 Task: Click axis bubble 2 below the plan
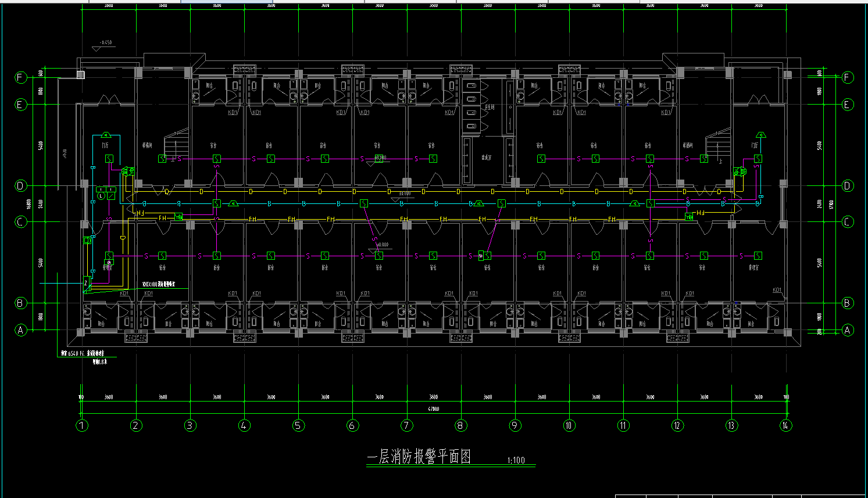[x=136, y=425]
